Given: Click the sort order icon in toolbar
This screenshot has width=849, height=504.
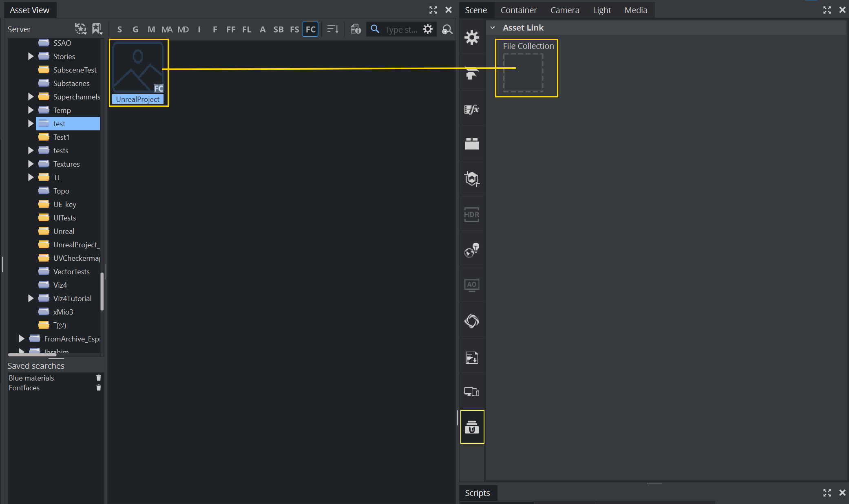Looking at the screenshot, I should coord(333,29).
